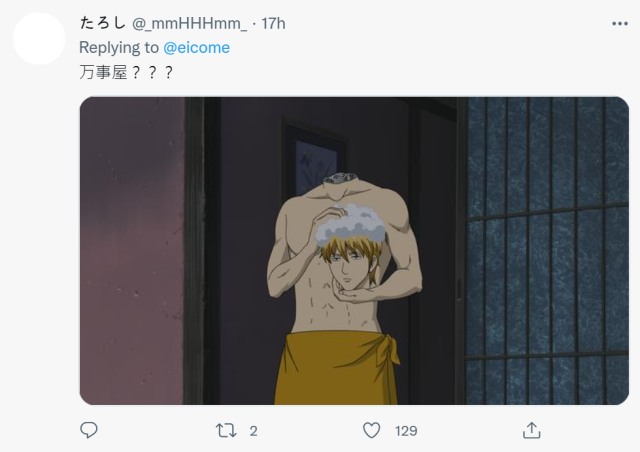Image resolution: width=640 pixels, height=452 pixels.
Task: Open the attached anime screenshot image
Action: (x=354, y=251)
